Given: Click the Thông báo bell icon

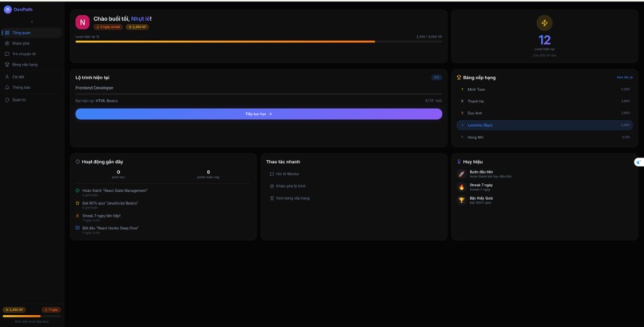Looking at the screenshot, I should click(x=7, y=87).
